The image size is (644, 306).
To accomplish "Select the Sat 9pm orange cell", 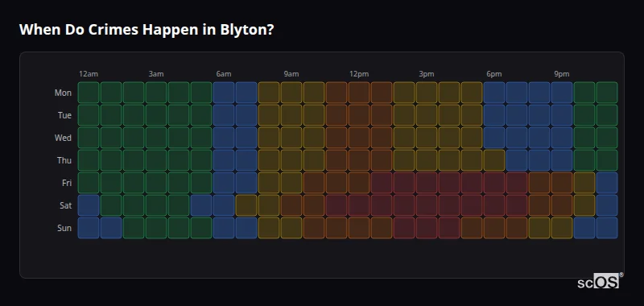I will click(562, 205).
